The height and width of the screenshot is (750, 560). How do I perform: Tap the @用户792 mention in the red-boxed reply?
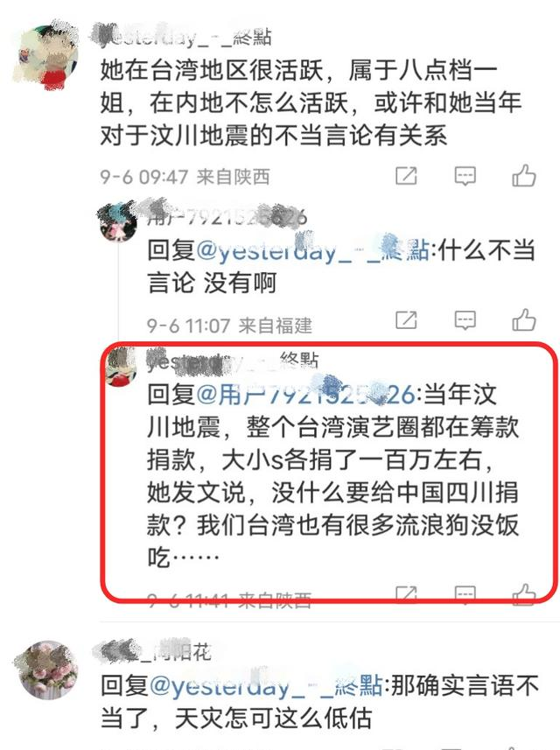(306, 395)
